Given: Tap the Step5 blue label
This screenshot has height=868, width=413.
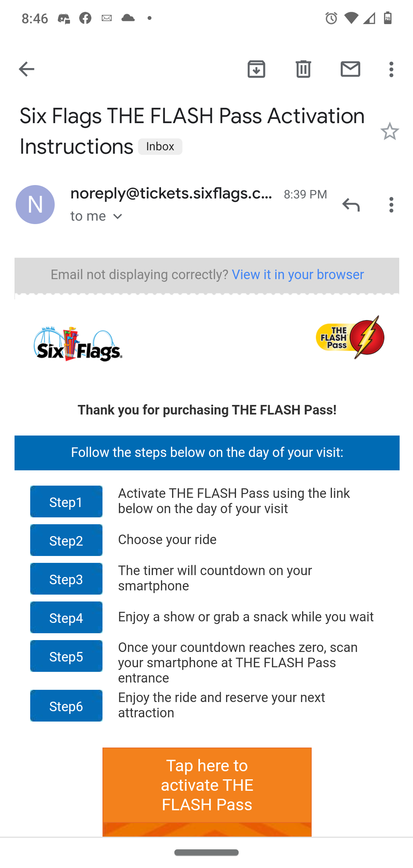Looking at the screenshot, I should coord(66,656).
